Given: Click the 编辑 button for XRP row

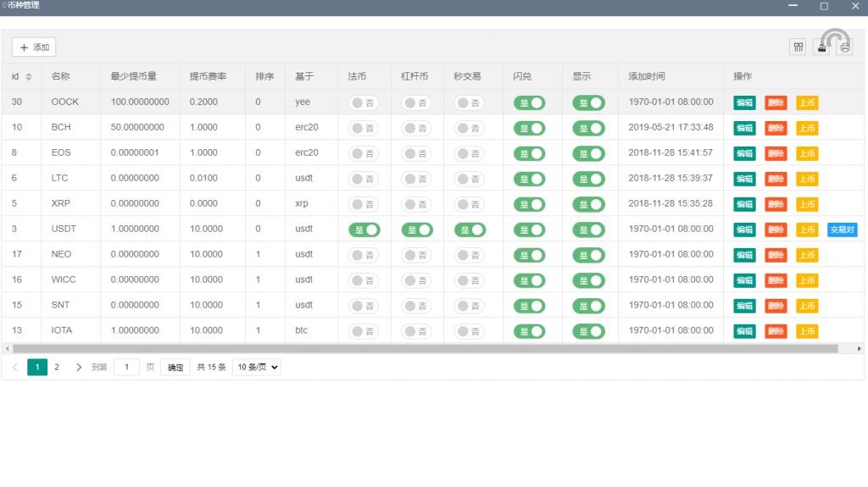Looking at the screenshot, I should [x=744, y=204].
